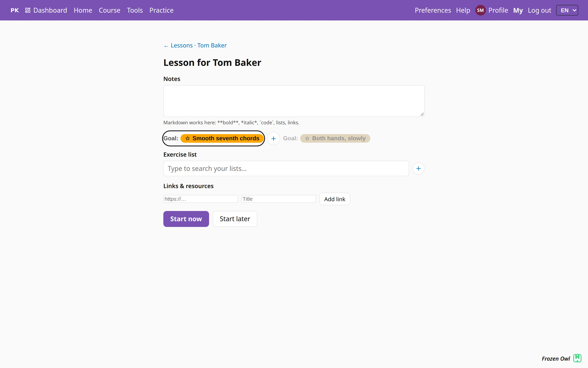Open the Help link
Viewport: 588px width, 368px height.
point(463,10)
